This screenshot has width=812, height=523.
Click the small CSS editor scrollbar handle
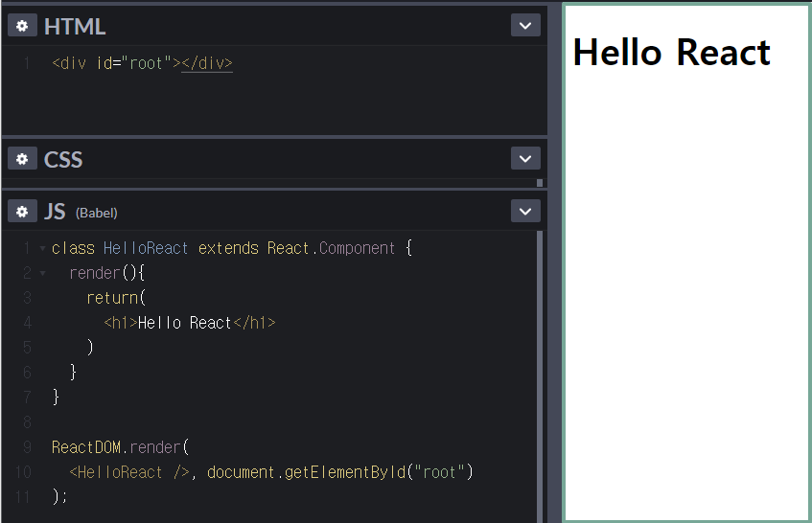(540, 183)
